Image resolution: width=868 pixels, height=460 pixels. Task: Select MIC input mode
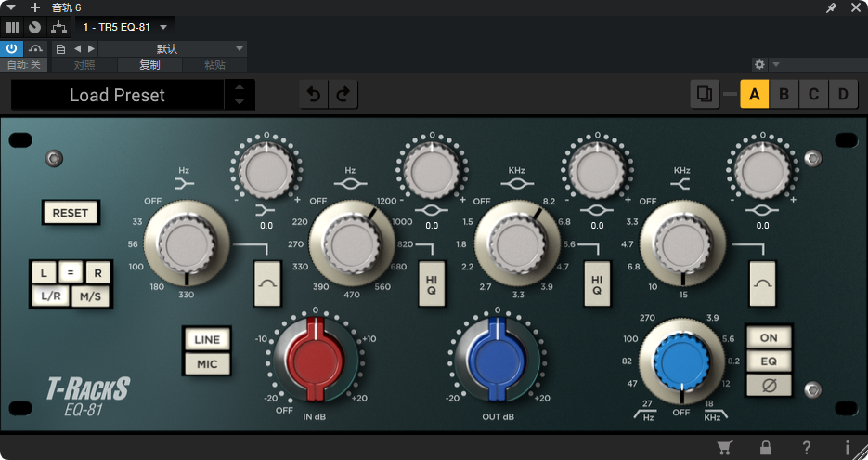pos(207,364)
